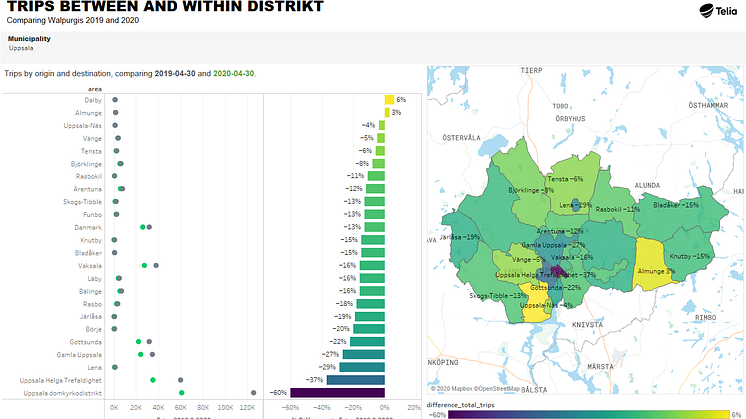
Task: Click the gray dot in Uppsala domkyrkodistrikt row
Action: pos(254,393)
